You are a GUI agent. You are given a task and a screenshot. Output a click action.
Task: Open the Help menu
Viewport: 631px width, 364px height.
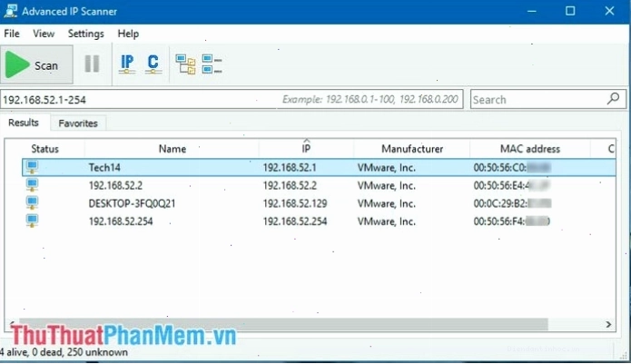pos(128,34)
